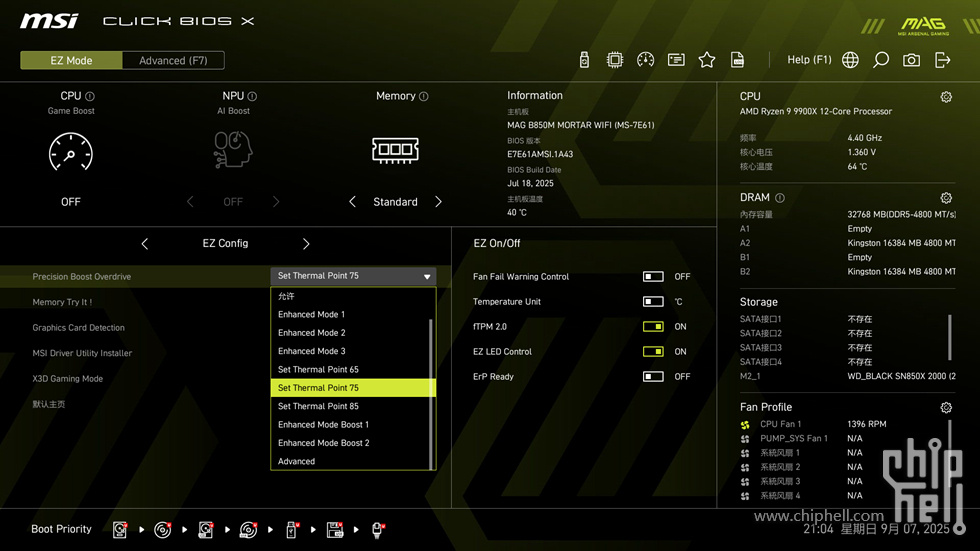Toggle Fan Fail Warning Control switch

tap(653, 277)
